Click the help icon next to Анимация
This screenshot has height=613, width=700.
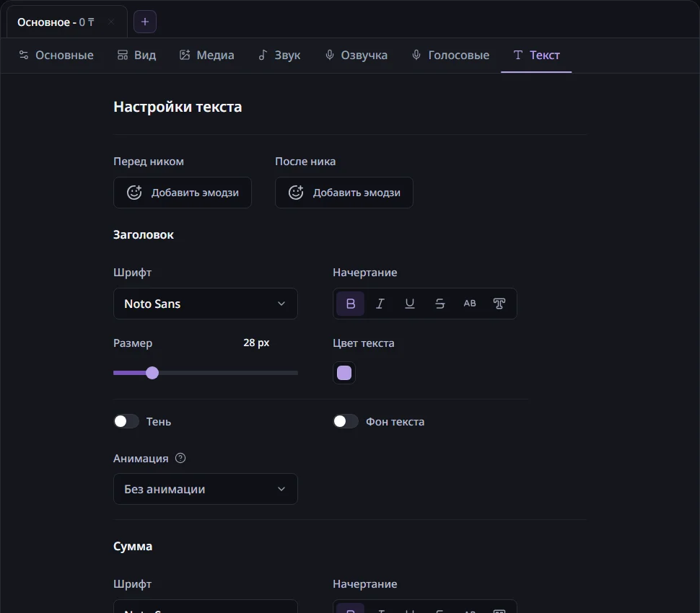pyautogui.click(x=180, y=458)
